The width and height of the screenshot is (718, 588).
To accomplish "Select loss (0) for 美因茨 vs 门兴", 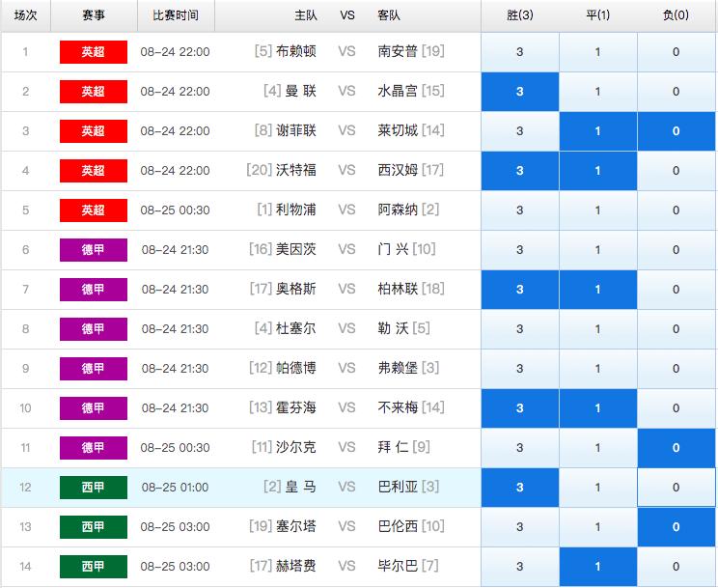I will (677, 250).
